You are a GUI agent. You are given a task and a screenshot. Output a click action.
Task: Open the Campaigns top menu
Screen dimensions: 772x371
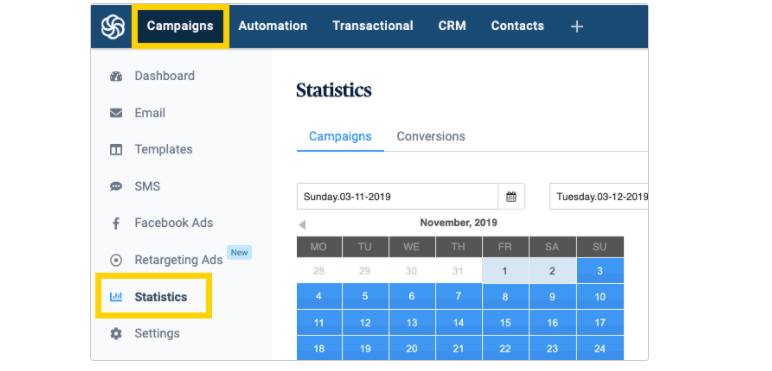(x=180, y=26)
